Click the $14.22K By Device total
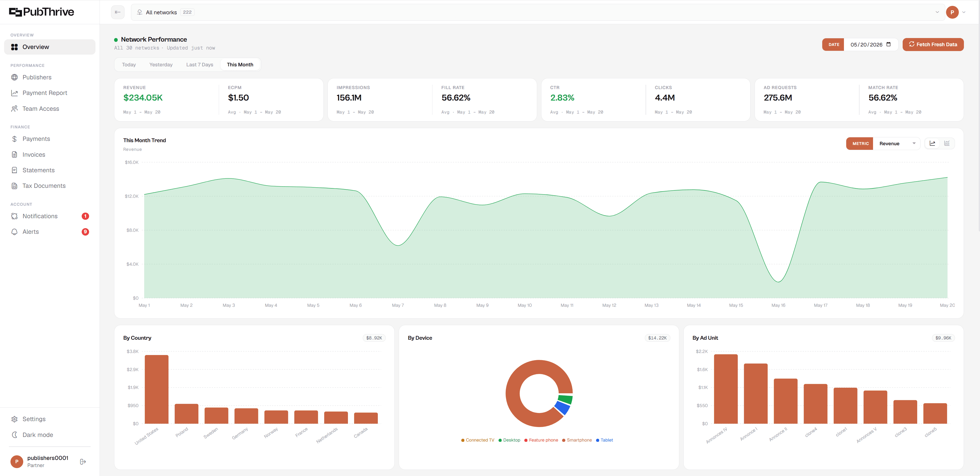This screenshot has width=980, height=476. click(x=657, y=338)
